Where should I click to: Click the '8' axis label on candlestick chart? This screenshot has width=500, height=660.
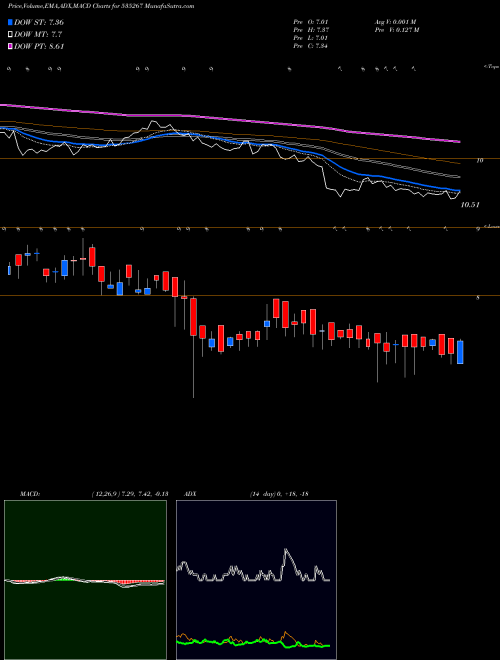coord(478,298)
